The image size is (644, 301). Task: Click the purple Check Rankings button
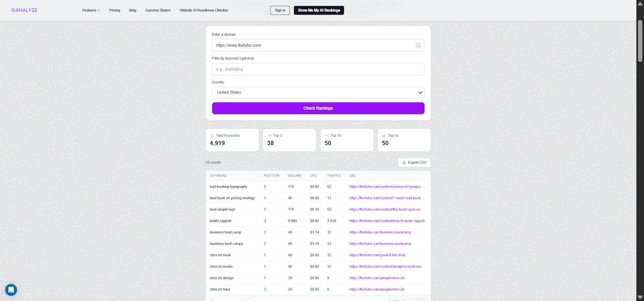318,108
